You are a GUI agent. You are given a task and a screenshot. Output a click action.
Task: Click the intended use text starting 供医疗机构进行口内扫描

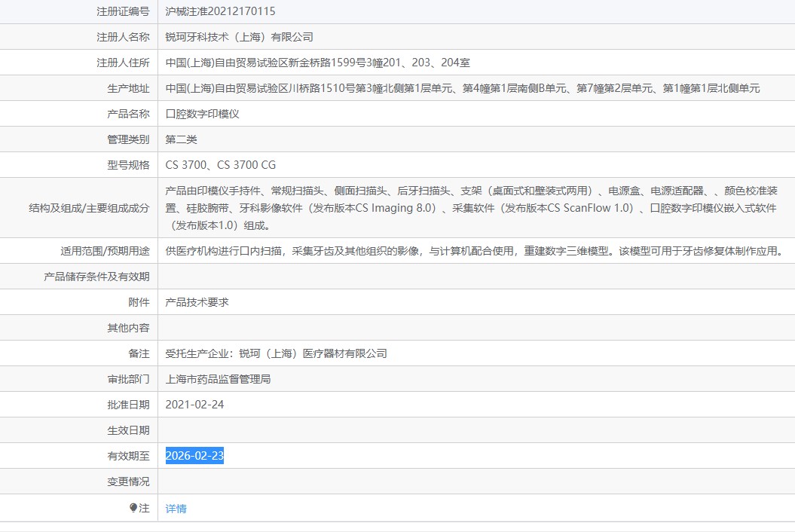475,251
